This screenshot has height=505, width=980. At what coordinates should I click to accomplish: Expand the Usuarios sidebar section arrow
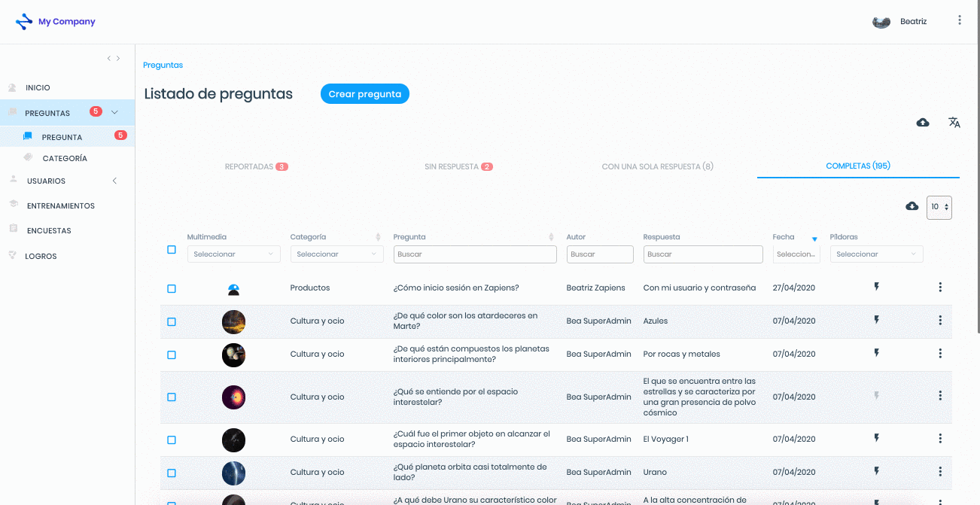tap(114, 181)
